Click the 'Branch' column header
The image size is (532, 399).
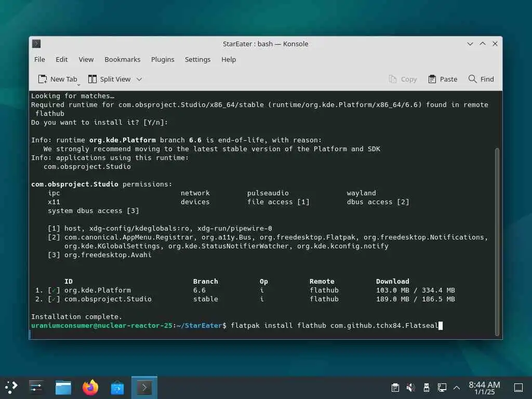click(x=206, y=281)
